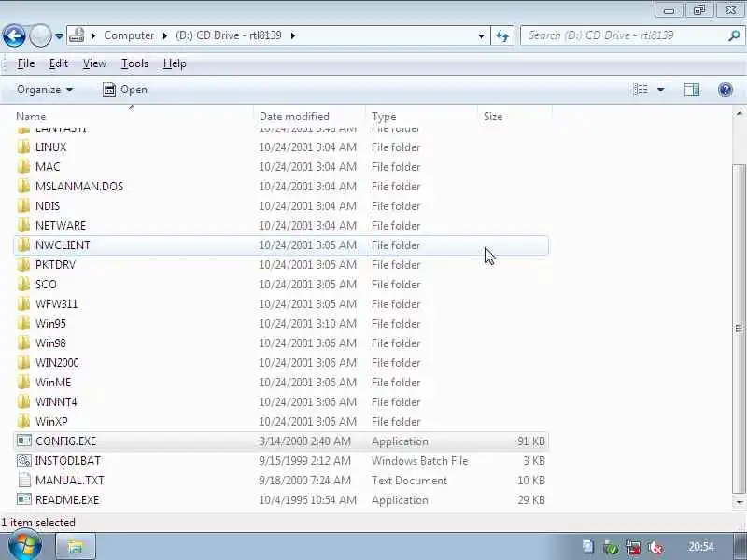Open Help via the question mark icon
This screenshot has height=560, width=747.
(726, 90)
